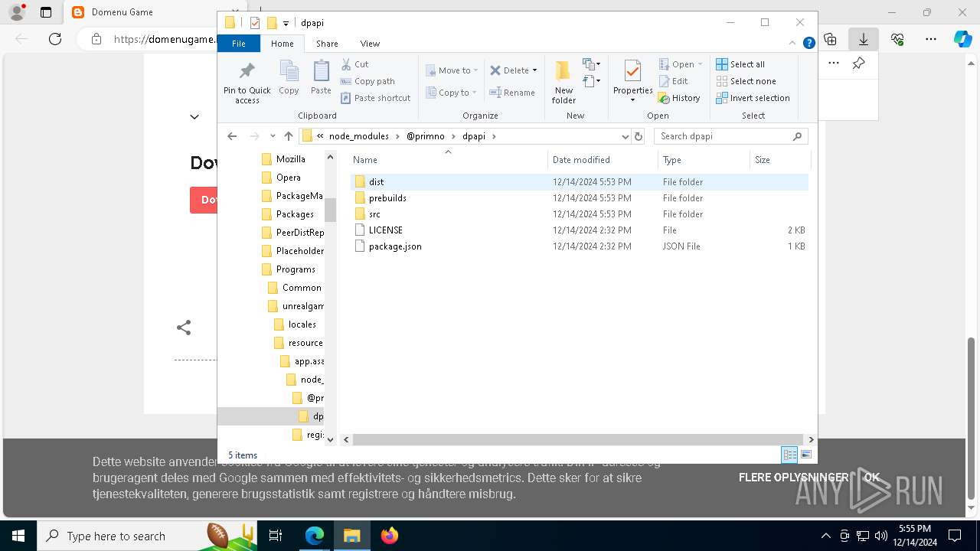The height and width of the screenshot is (551, 980).
Task: Switch to the View ribbon tab
Action: coord(370,44)
